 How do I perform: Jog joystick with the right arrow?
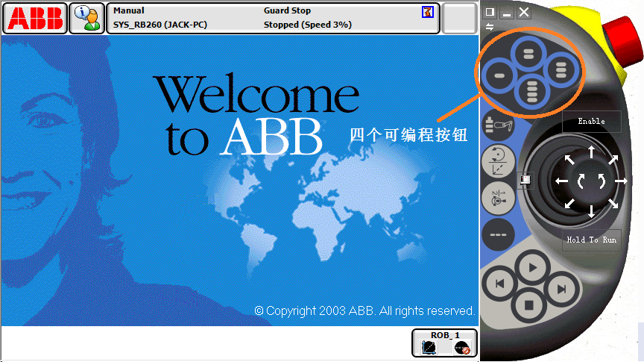tap(621, 181)
